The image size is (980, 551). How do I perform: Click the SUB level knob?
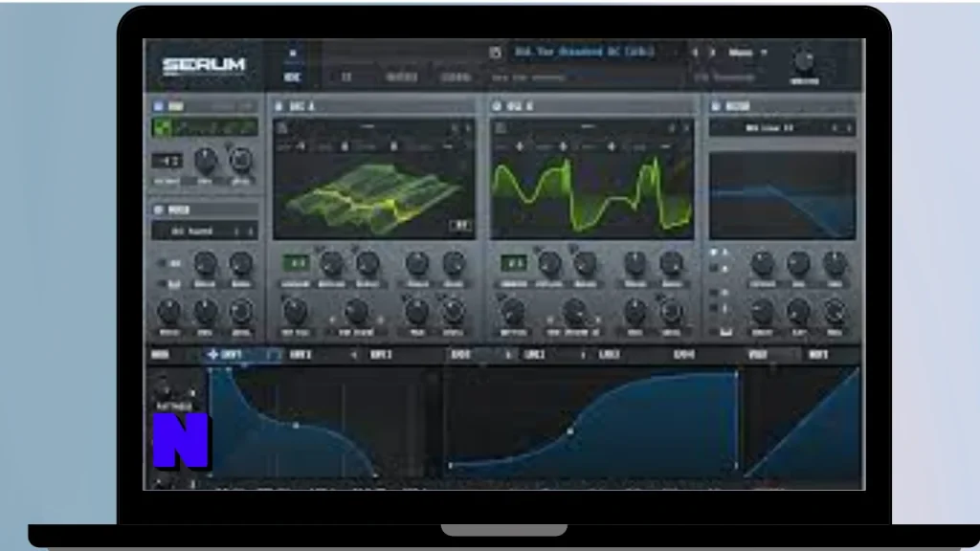[x=240, y=161]
